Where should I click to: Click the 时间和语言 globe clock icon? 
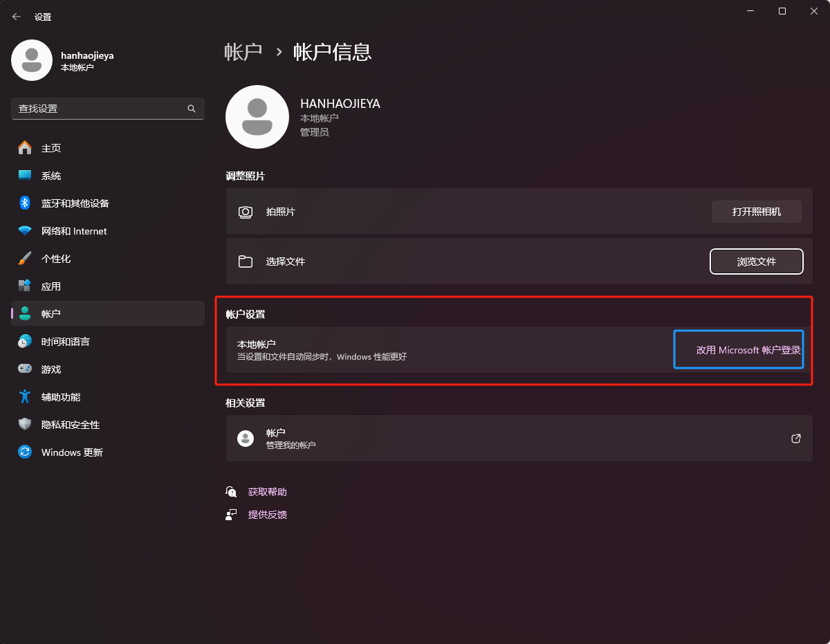point(25,342)
